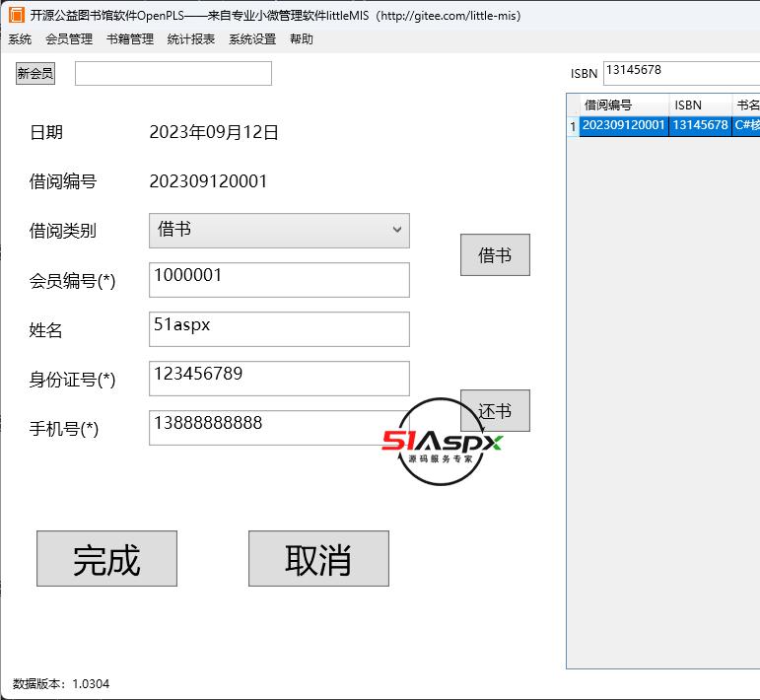Open the 书籍管理 menu

[130, 38]
